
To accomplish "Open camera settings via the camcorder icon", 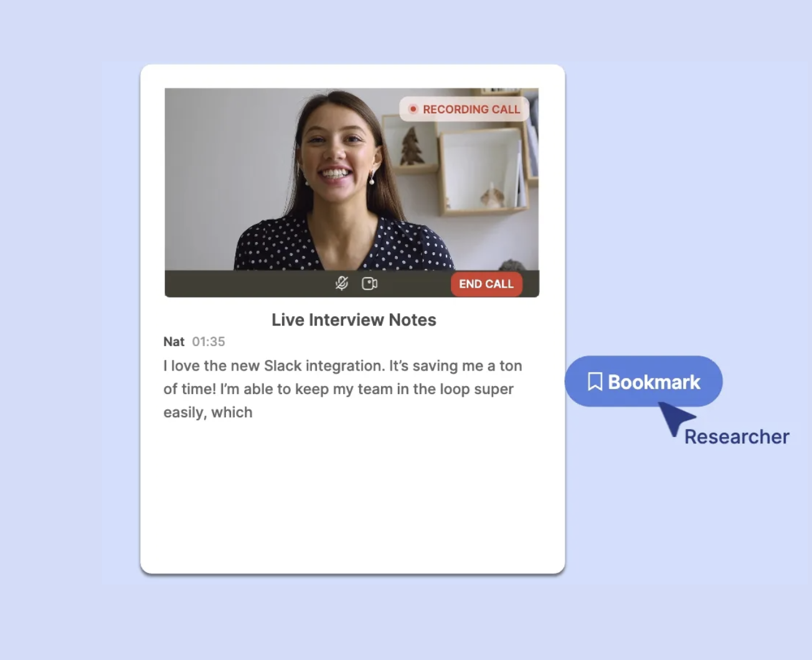I will [370, 283].
